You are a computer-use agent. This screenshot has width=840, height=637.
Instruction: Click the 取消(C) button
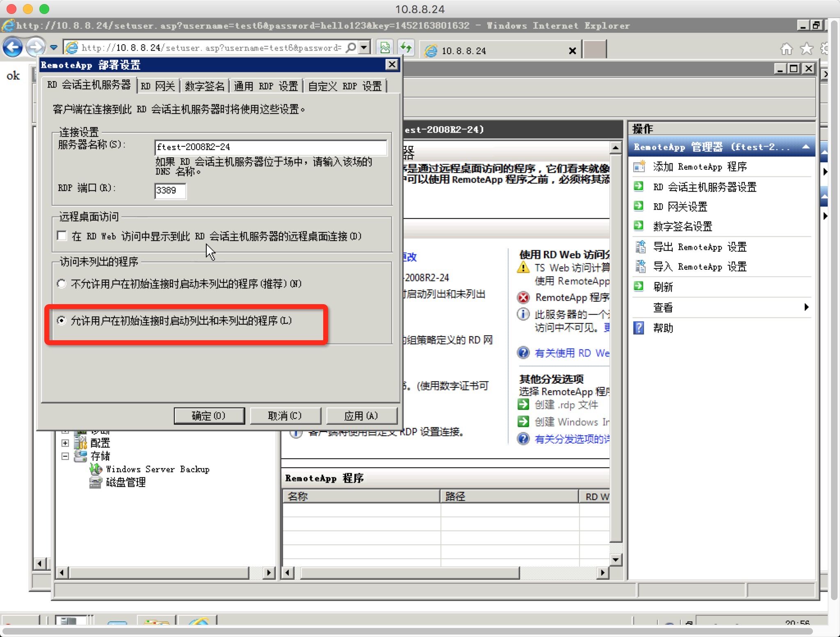[285, 416]
